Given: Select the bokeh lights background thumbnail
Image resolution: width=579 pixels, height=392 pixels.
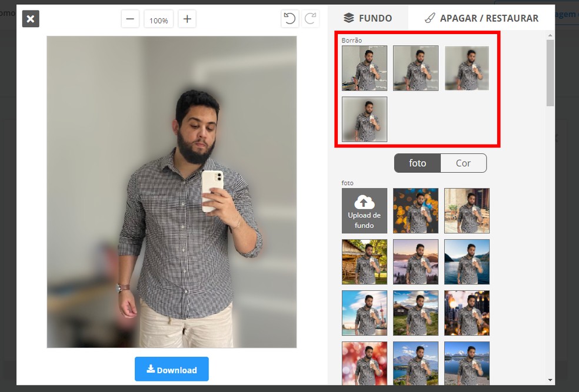Looking at the screenshot, I should click(x=415, y=210).
